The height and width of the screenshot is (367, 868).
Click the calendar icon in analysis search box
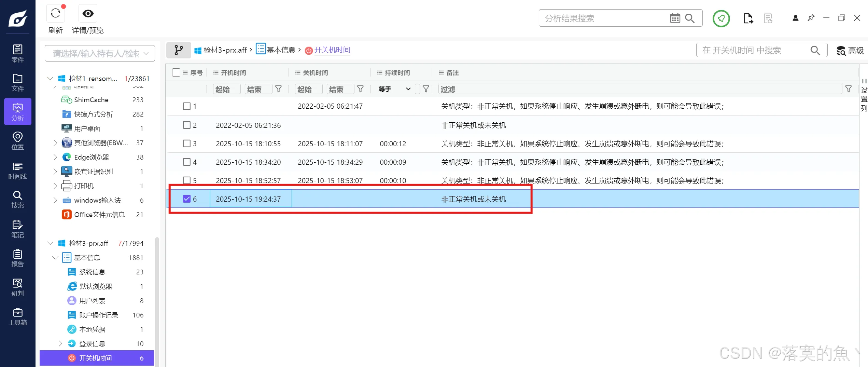pyautogui.click(x=675, y=18)
